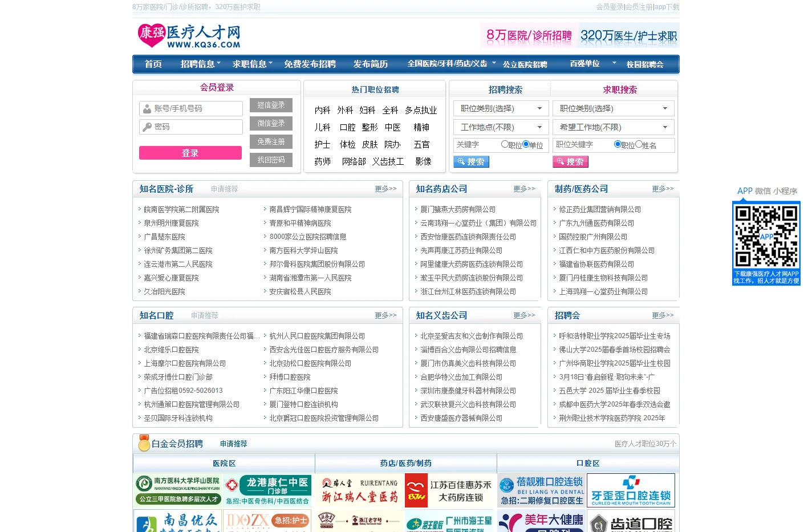Viewport: 812px width, 532px height.
Task: Select 单位 radio in 招聘搜索
Action: [x=526, y=144]
